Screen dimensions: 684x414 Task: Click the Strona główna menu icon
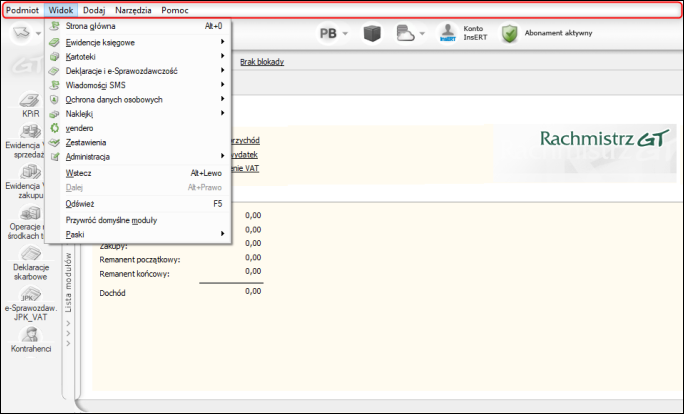[x=54, y=26]
